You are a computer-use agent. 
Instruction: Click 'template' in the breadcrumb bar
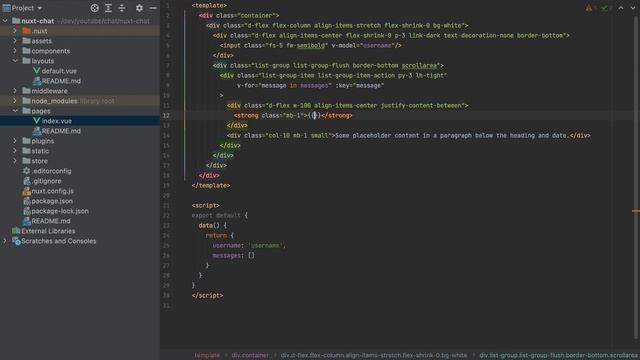click(207, 355)
